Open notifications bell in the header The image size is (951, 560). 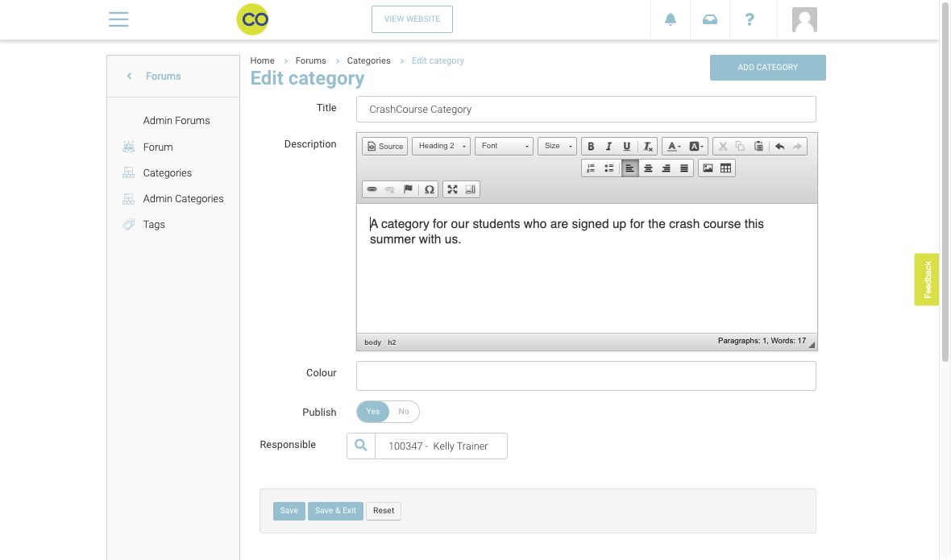pyautogui.click(x=671, y=19)
